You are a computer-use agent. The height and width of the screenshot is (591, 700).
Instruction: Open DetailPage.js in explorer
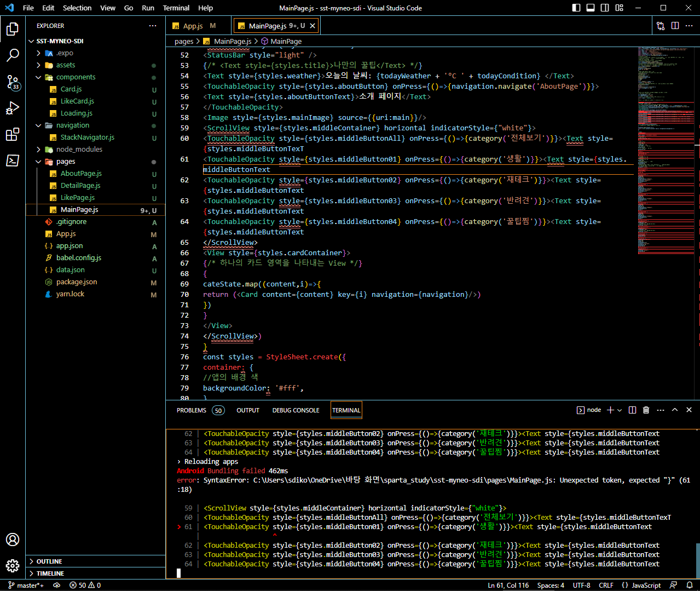(x=80, y=186)
